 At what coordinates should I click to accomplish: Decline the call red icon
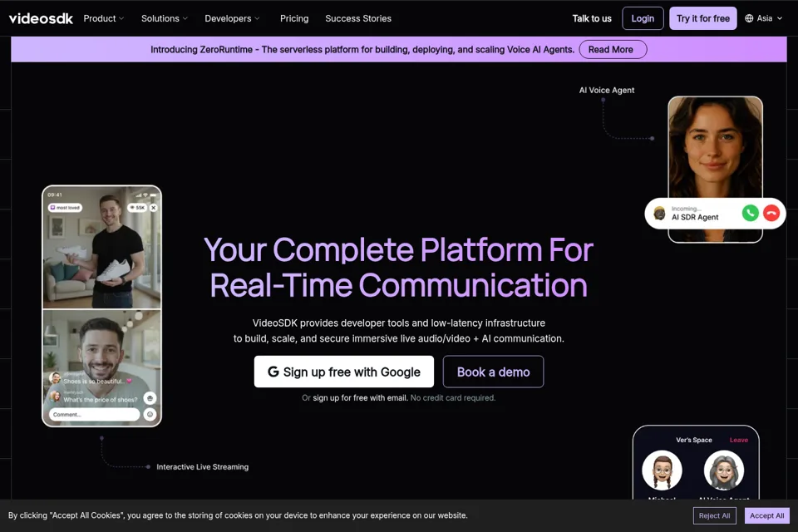771,213
